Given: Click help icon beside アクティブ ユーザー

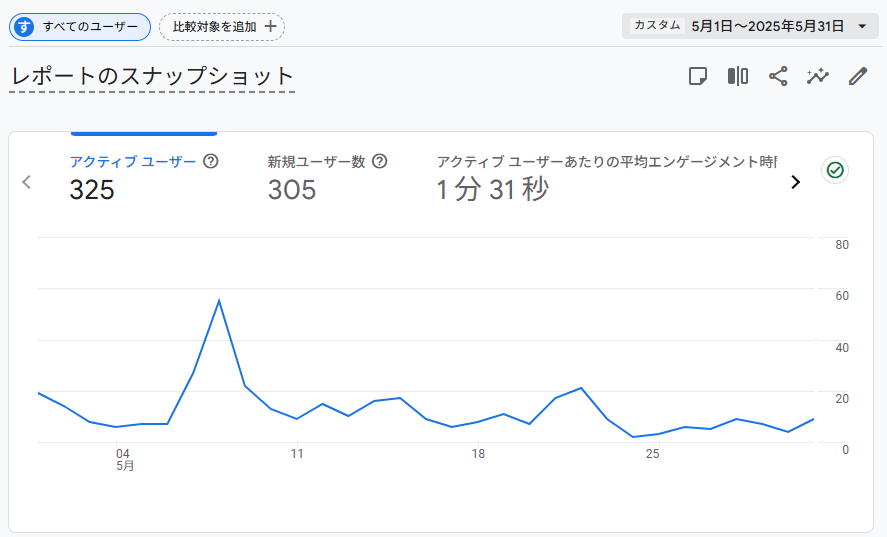Looking at the screenshot, I should pos(210,161).
